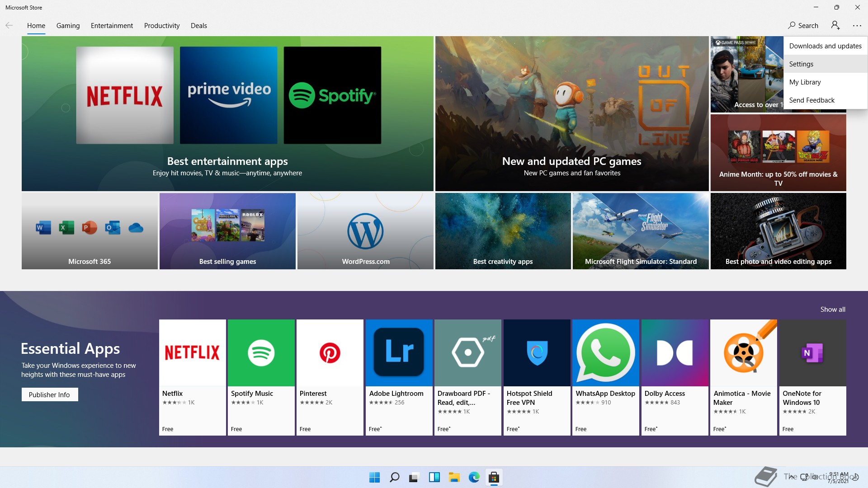Viewport: 868px width, 488px height.
Task: Click the taskbar search magnifier icon
Action: [x=394, y=477]
